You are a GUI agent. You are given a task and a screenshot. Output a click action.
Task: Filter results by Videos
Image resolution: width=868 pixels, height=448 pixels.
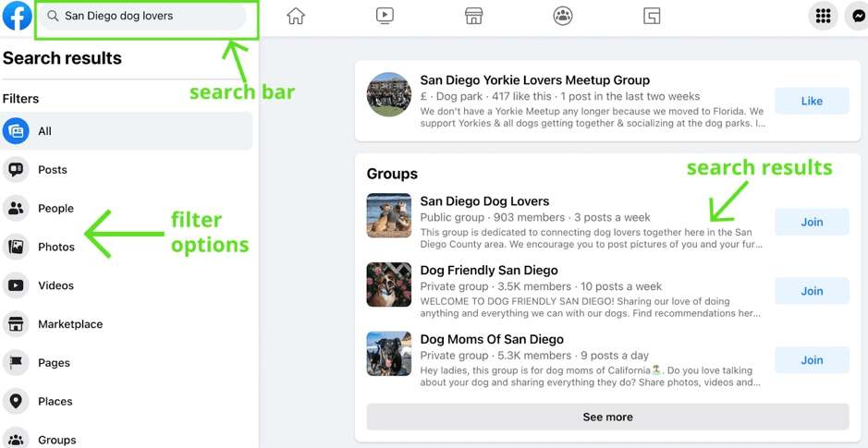click(55, 285)
